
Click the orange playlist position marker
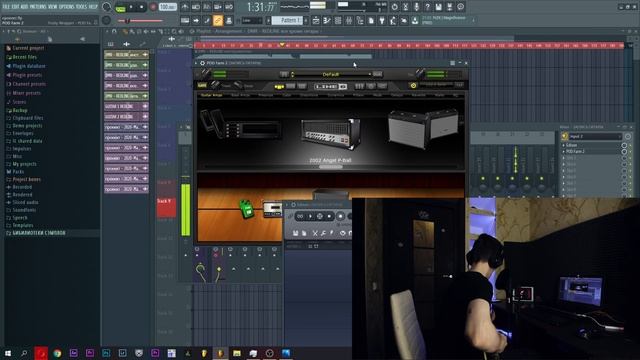coord(281,44)
